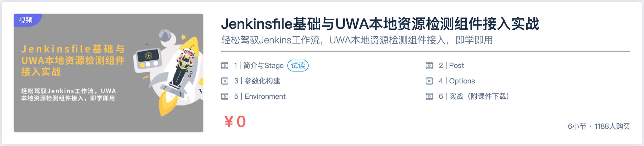Click the 试读 trial-read badge
Viewport: 644px width, 146px height.
(298, 66)
